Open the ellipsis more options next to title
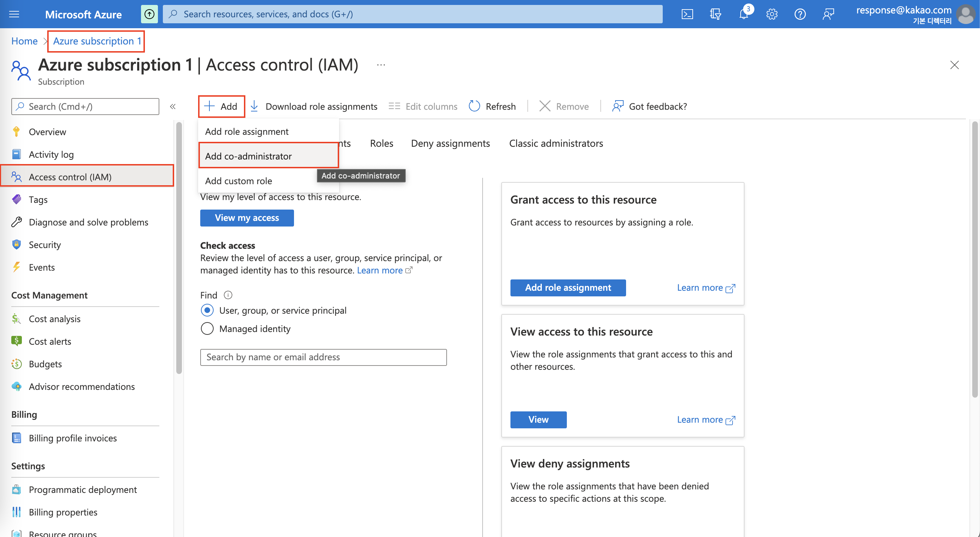 coord(381,65)
